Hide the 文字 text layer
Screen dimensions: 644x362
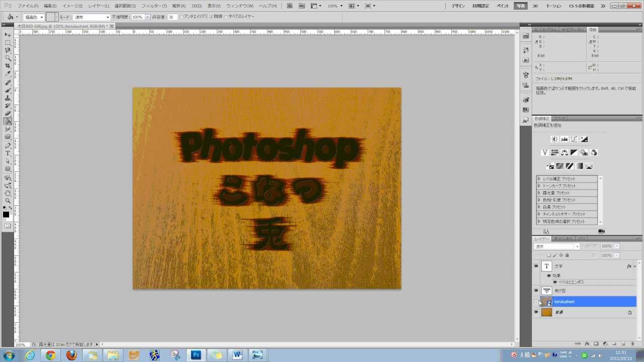(x=536, y=266)
